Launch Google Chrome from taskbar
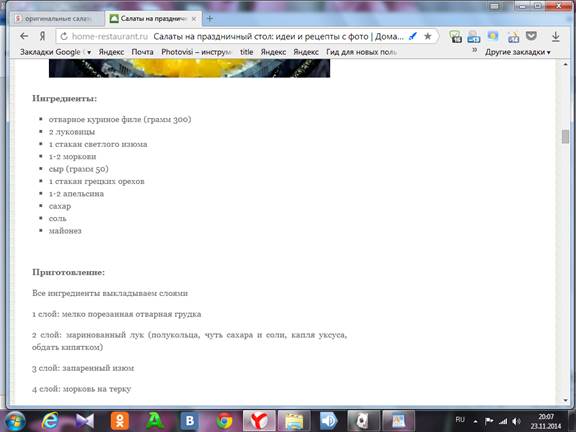 (x=224, y=421)
